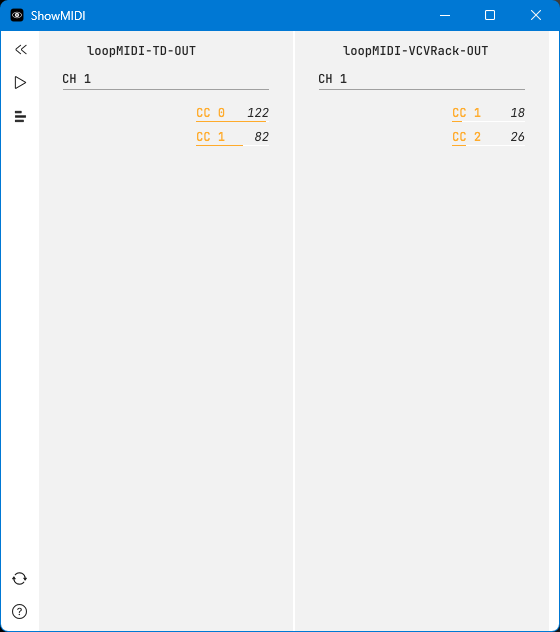Click the CC 2 value 26
560x632 pixels.
518,137
